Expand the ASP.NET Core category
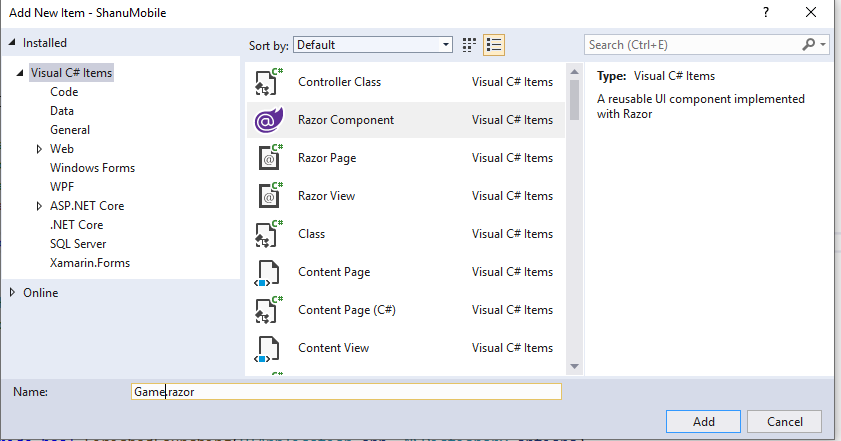Viewport: 841px width, 441px height. click(x=39, y=206)
